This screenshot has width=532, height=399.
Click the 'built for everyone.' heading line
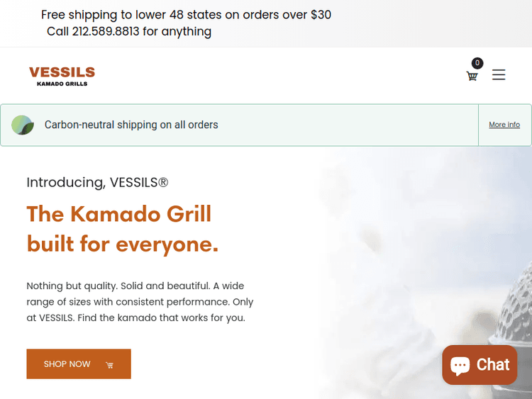123,244
